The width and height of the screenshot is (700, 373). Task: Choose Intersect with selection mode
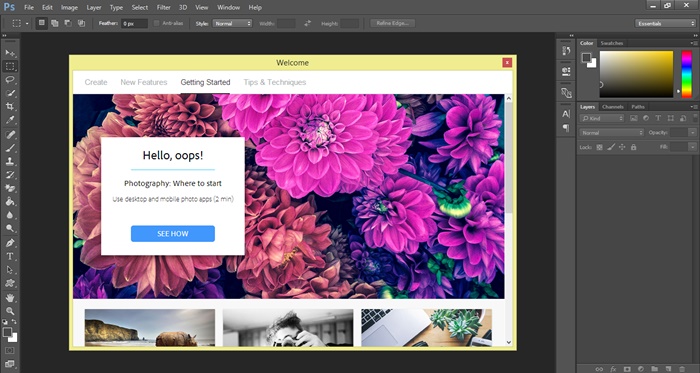(x=82, y=23)
